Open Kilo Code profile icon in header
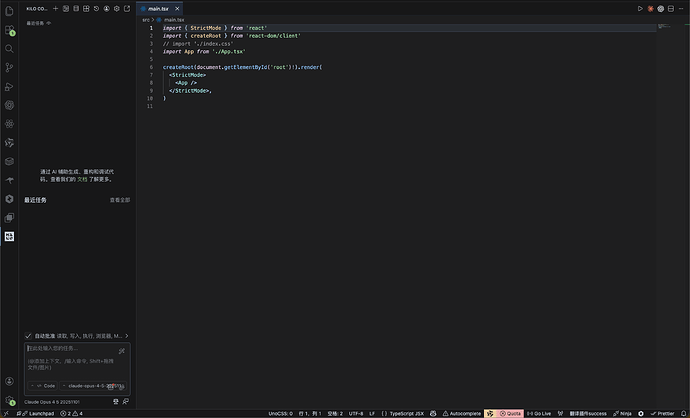 pyautogui.click(x=106, y=8)
